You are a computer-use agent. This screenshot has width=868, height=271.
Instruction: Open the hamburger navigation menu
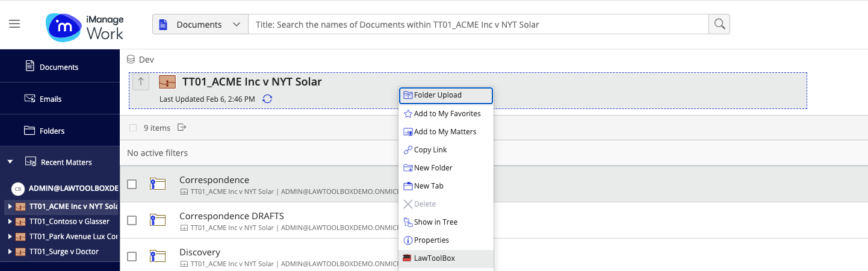point(14,24)
